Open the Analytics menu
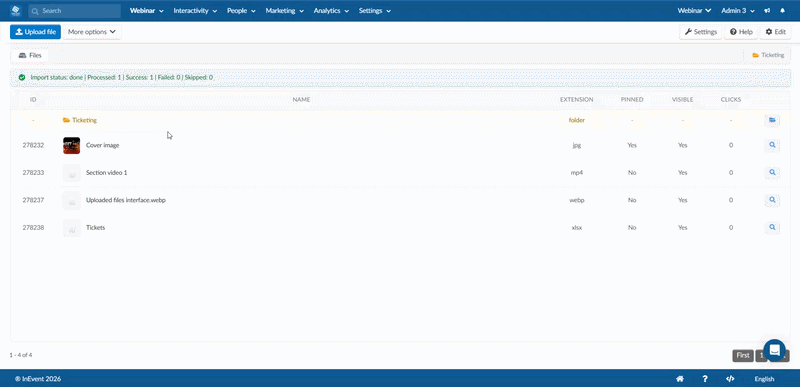This screenshot has width=800, height=387. (x=331, y=11)
